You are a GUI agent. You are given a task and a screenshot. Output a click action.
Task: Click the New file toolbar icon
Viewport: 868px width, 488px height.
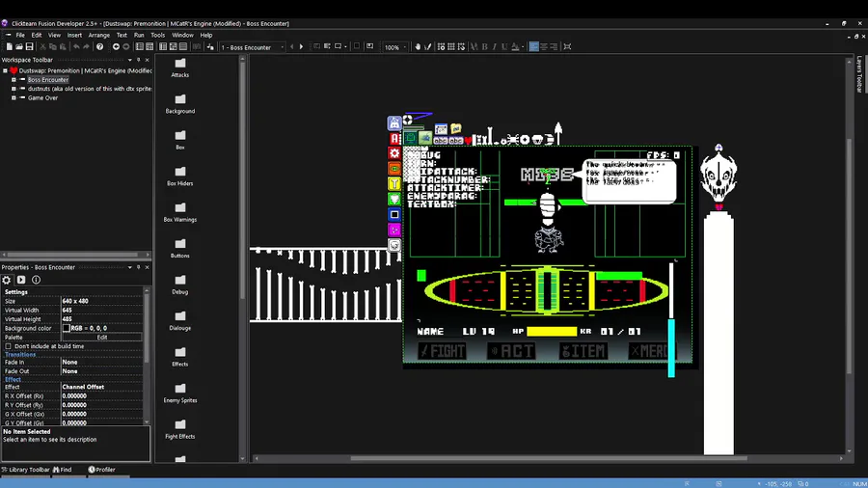(x=10, y=47)
